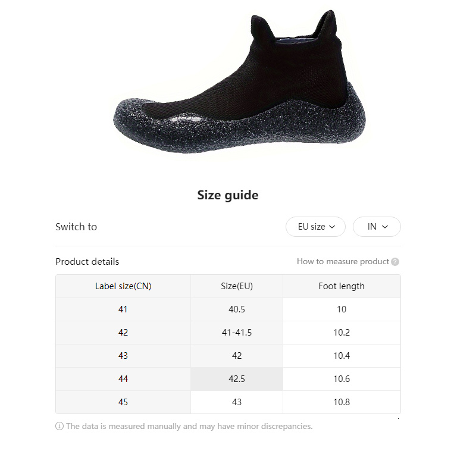Select the highlighted 42.5 EU size cell

(x=237, y=379)
